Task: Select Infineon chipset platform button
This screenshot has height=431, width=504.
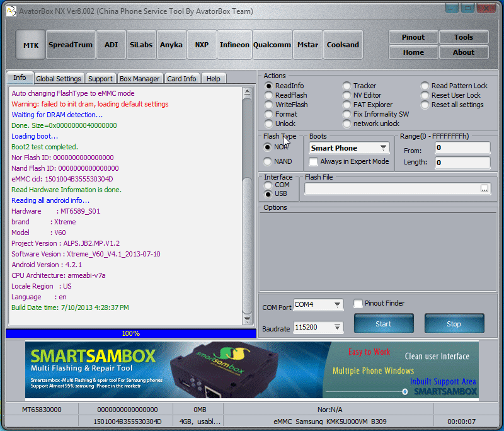Action: click(234, 45)
